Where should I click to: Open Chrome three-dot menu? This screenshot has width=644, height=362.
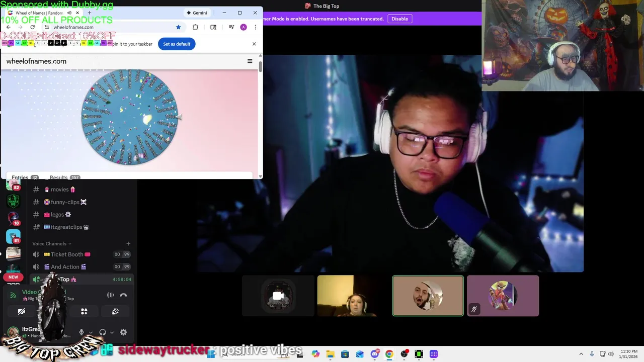[255, 27]
